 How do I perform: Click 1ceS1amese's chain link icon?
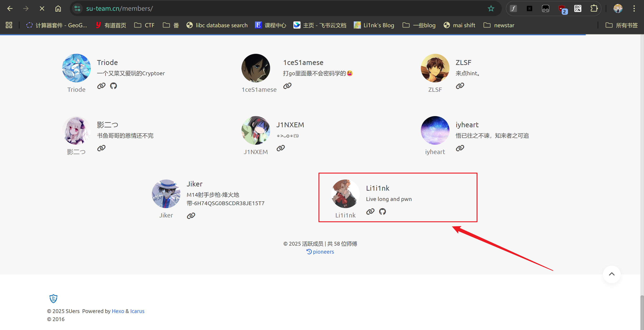point(287,86)
